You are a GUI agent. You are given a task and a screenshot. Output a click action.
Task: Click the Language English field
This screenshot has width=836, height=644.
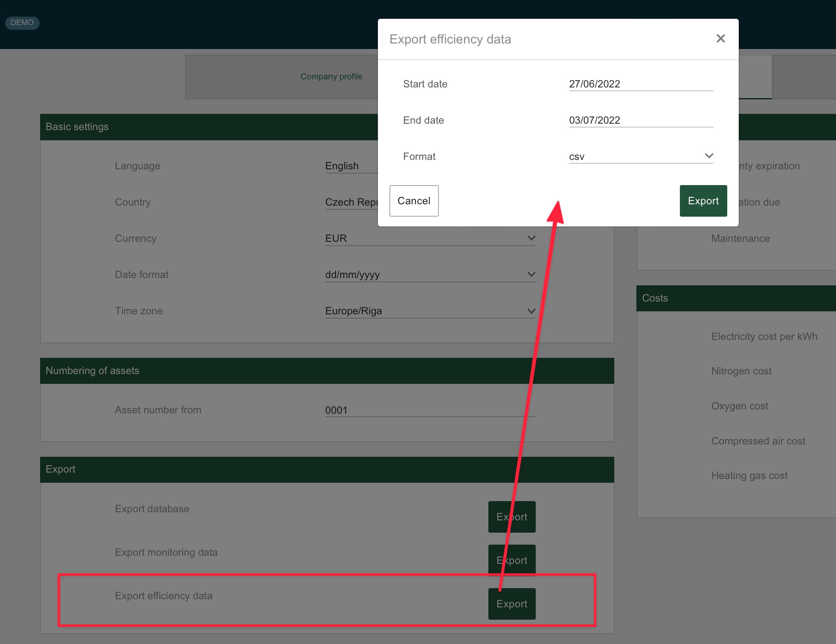pos(350,166)
